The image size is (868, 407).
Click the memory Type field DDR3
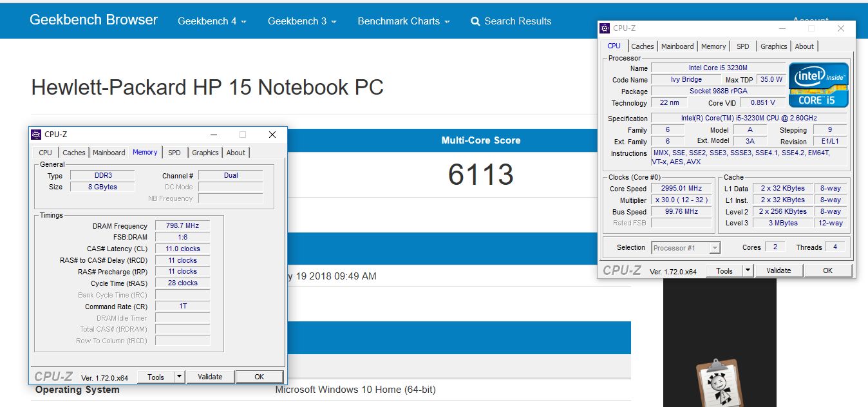coord(102,175)
